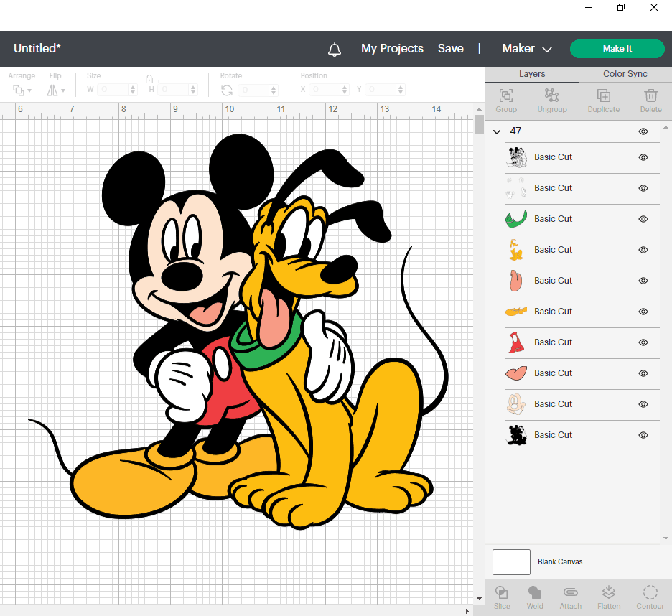Select the Slice tool
This screenshot has height=616, width=672.
(x=502, y=592)
